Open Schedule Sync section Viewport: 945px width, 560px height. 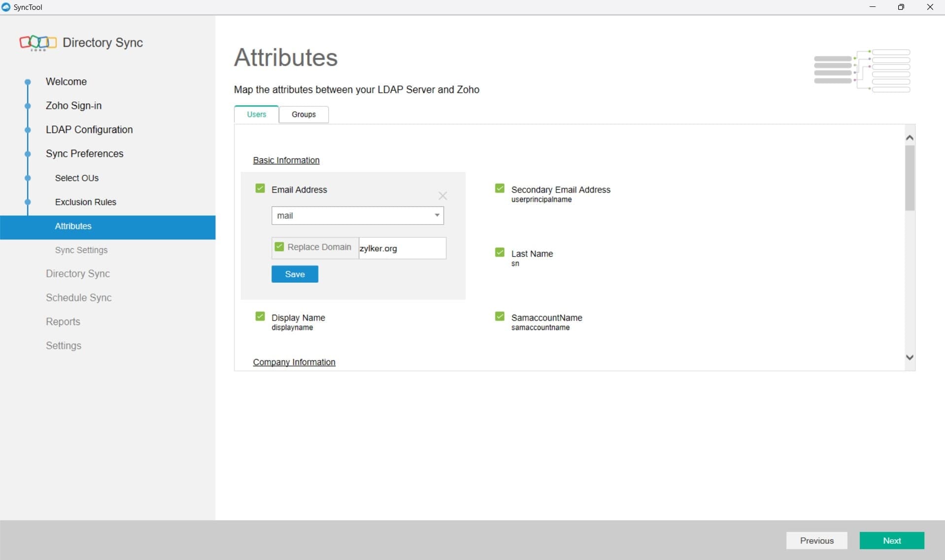(79, 298)
